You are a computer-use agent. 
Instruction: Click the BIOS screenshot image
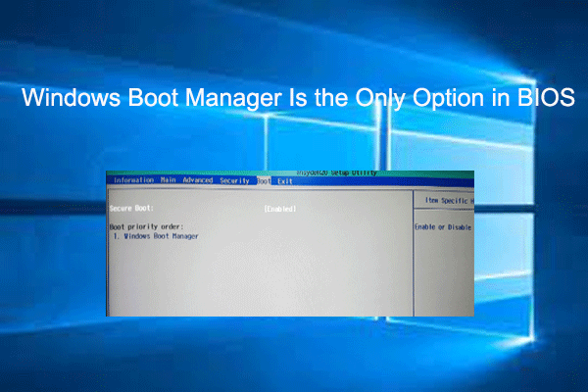point(290,243)
